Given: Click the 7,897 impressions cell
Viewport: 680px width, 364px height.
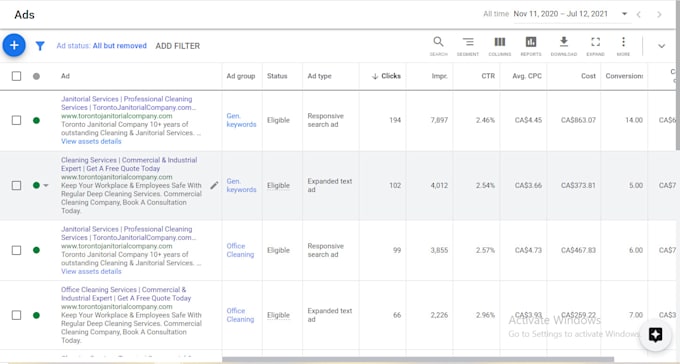Looking at the screenshot, I should [x=439, y=120].
